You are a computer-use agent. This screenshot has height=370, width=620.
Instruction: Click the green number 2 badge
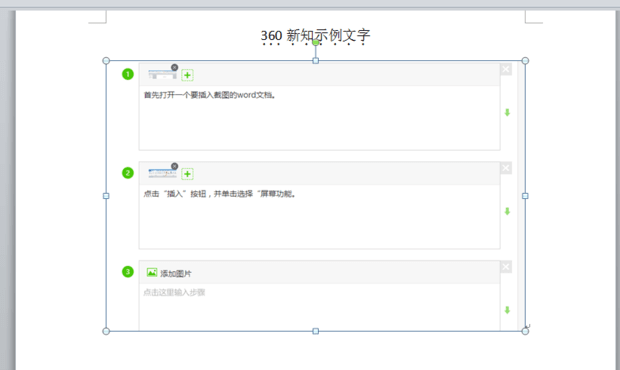[x=128, y=173]
